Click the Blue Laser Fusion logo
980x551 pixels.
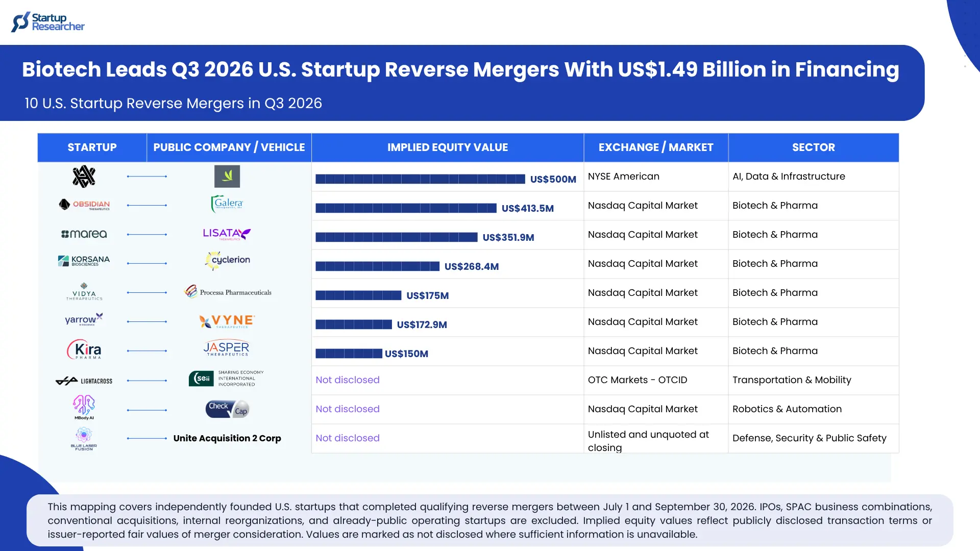pyautogui.click(x=84, y=439)
